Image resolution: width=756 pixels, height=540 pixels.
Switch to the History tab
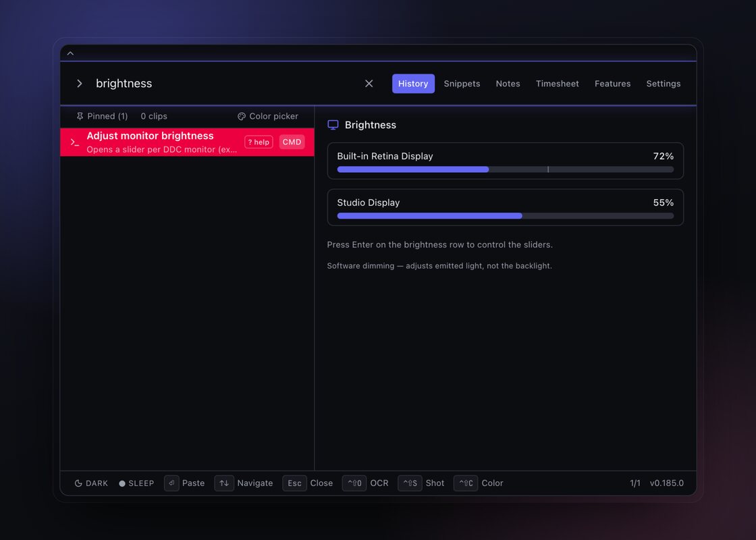tap(413, 84)
